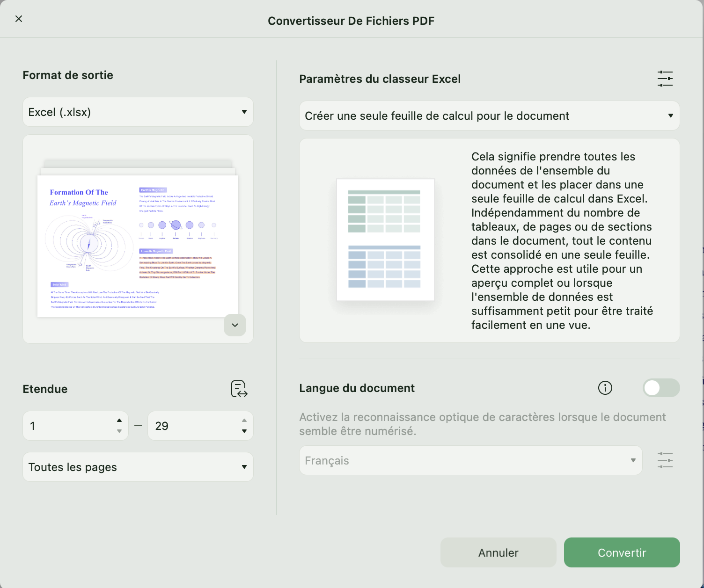Click the 'Activez la reconnaissance optique' hint text
The width and height of the screenshot is (704, 588).
point(483,424)
